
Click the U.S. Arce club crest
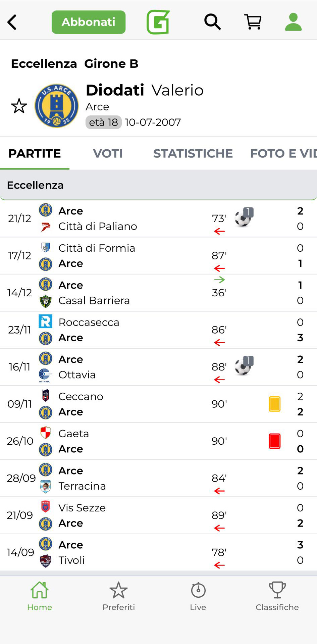pyautogui.click(x=57, y=106)
